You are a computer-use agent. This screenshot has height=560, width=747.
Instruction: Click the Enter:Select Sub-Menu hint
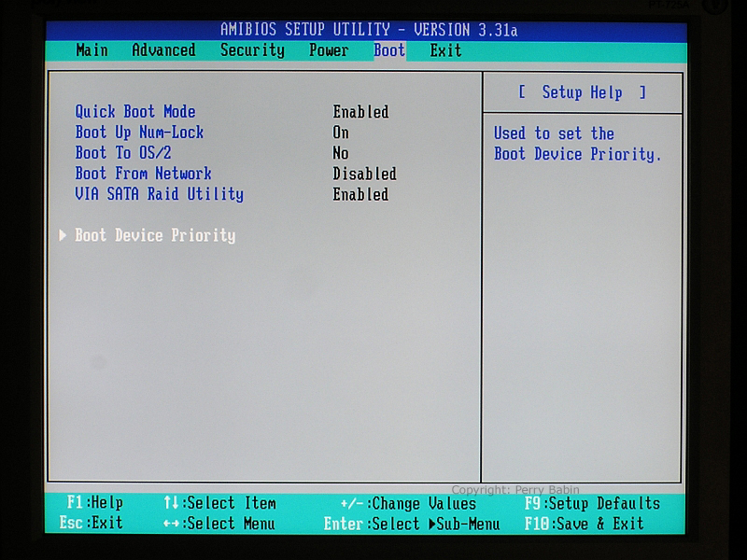click(412, 524)
